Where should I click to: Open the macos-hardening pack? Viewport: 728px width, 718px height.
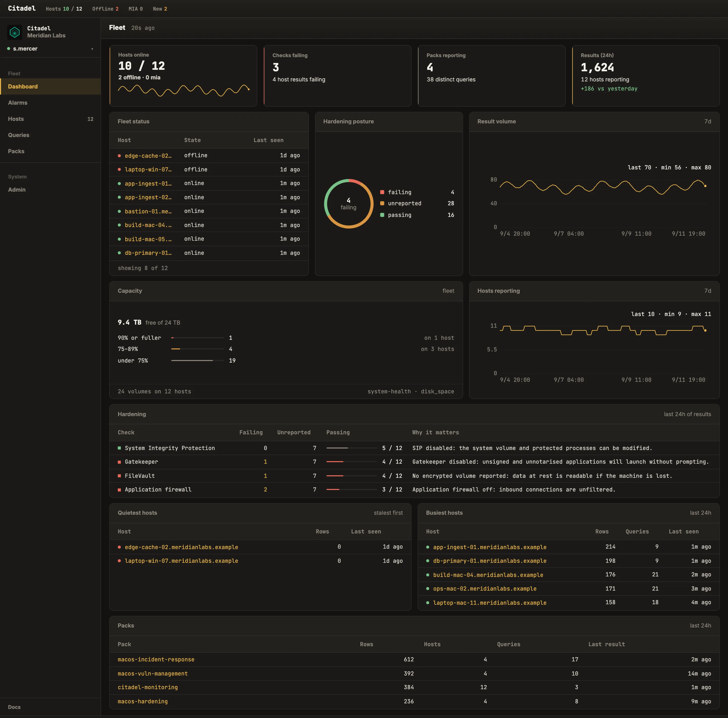pyautogui.click(x=142, y=701)
